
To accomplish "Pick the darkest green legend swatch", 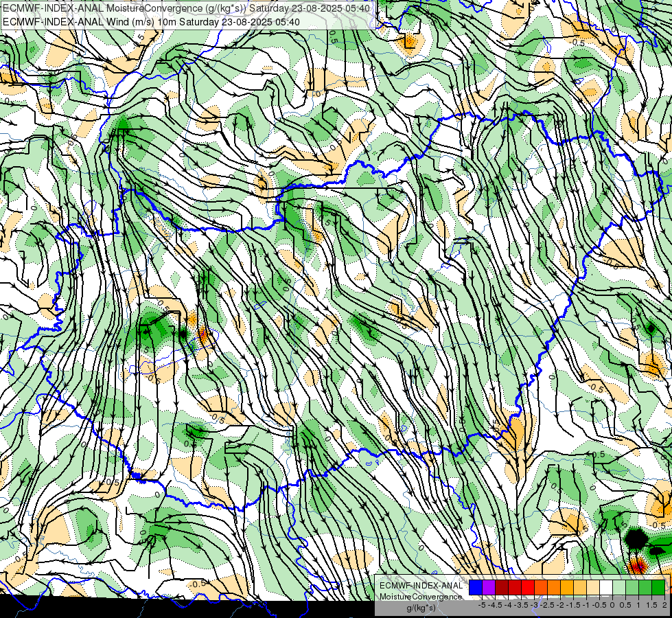I will [x=658, y=587].
